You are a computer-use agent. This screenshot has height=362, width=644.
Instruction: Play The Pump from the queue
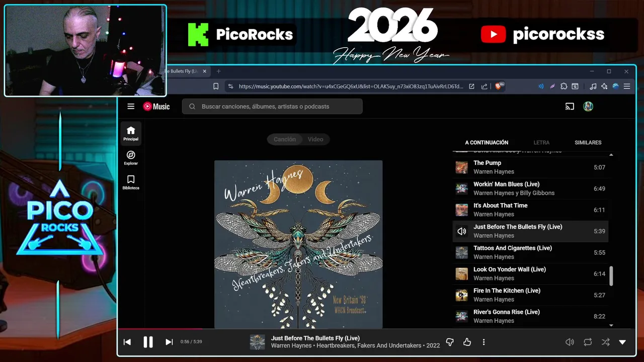530,167
